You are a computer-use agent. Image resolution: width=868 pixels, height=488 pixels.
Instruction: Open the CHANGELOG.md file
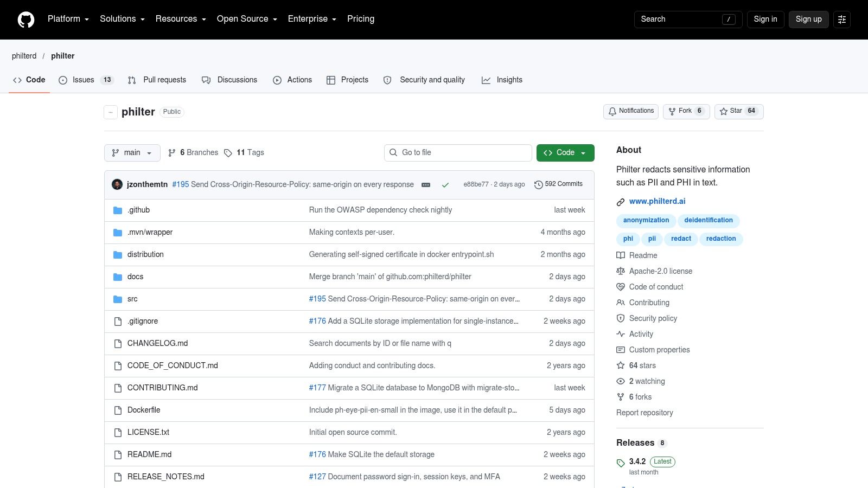point(157,343)
